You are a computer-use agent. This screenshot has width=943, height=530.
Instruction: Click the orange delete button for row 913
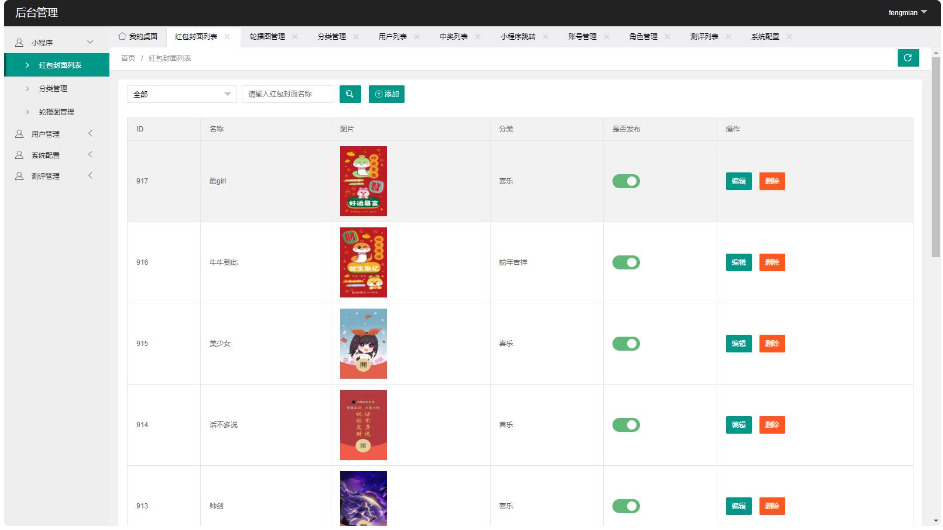(x=772, y=506)
